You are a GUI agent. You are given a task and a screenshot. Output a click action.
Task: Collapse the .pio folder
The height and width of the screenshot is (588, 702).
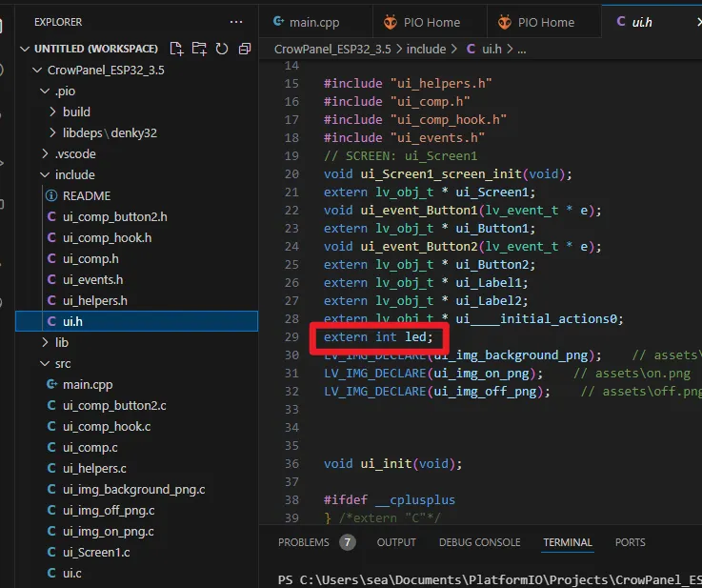click(45, 91)
